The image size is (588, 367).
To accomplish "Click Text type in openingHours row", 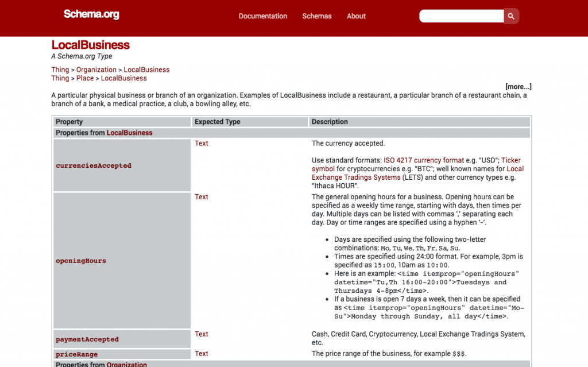I will pyautogui.click(x=202, y=197).
